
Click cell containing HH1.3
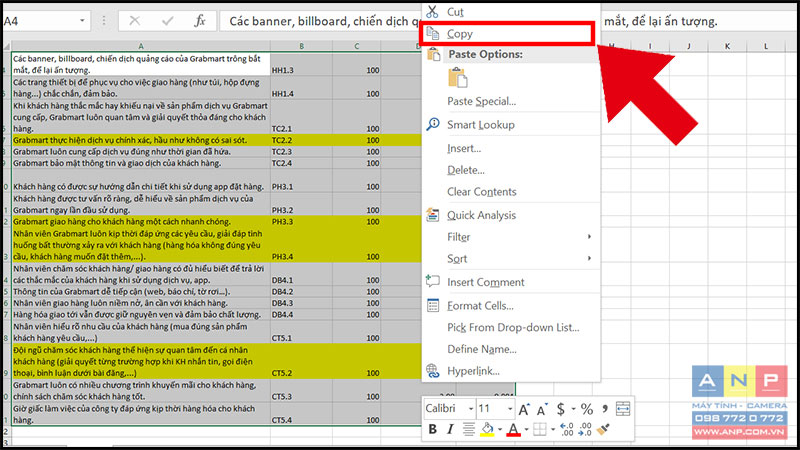(301, 64)
